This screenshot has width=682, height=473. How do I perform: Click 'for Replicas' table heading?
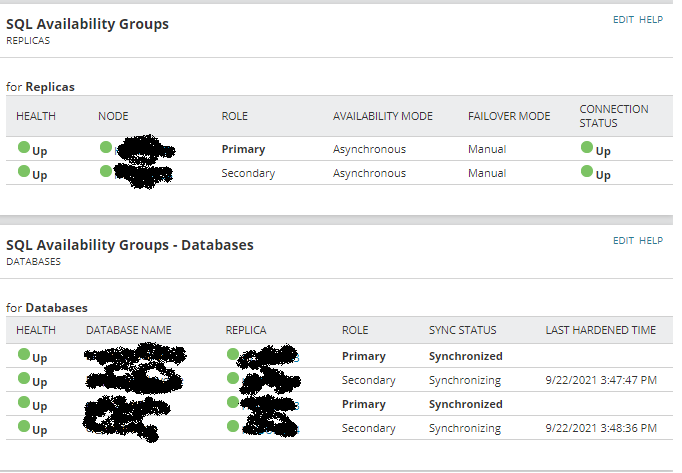pyautogui.click(x=40, y=87)
